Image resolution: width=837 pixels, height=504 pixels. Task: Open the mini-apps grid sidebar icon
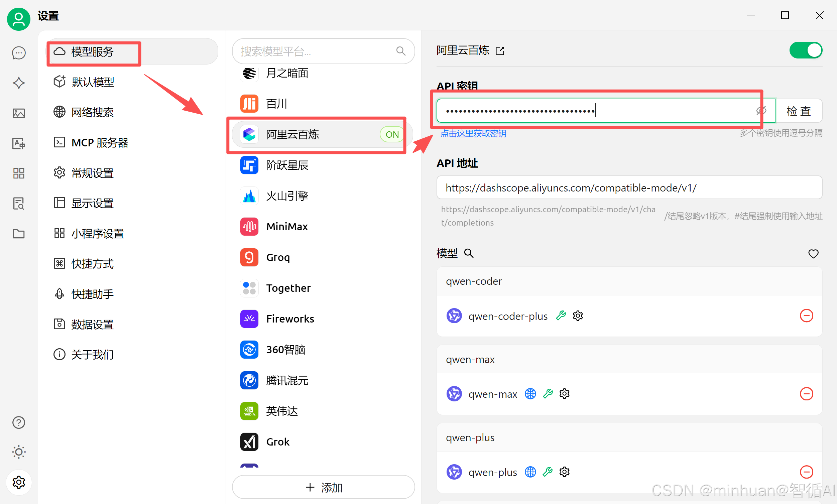(x=19, y=173)
